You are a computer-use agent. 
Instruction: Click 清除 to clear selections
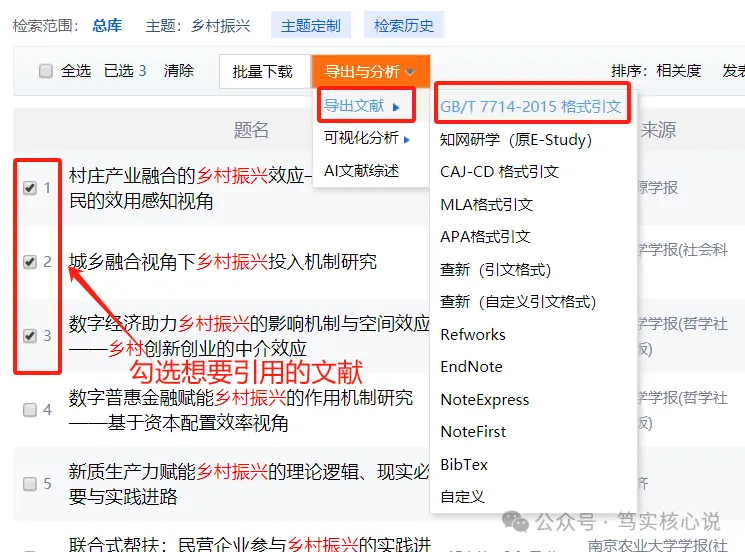(x=179, y=71)
